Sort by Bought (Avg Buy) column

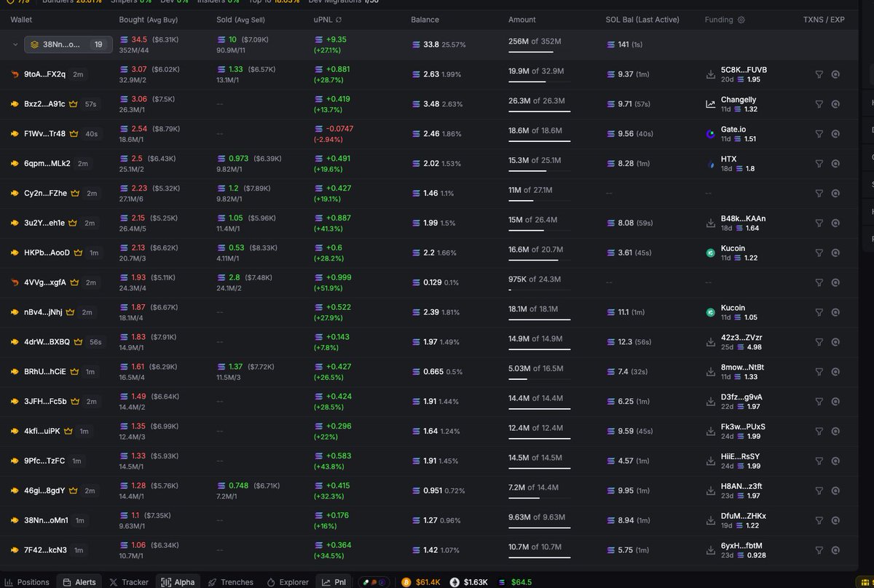coord(149,20)
